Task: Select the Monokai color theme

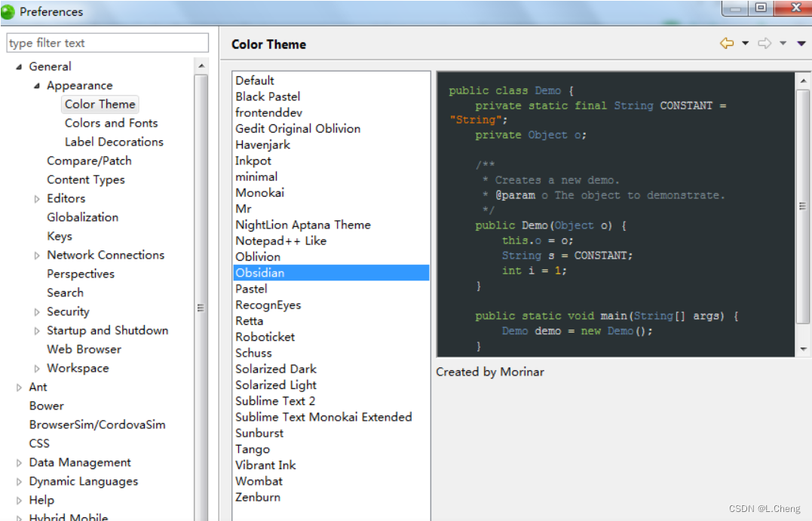Action: (259, 192)
